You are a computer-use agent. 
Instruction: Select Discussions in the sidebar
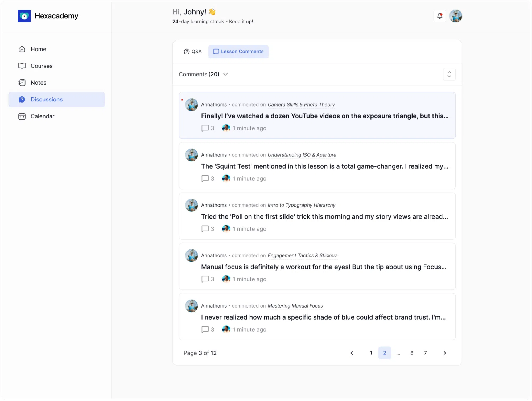click(x=56, y=100)
